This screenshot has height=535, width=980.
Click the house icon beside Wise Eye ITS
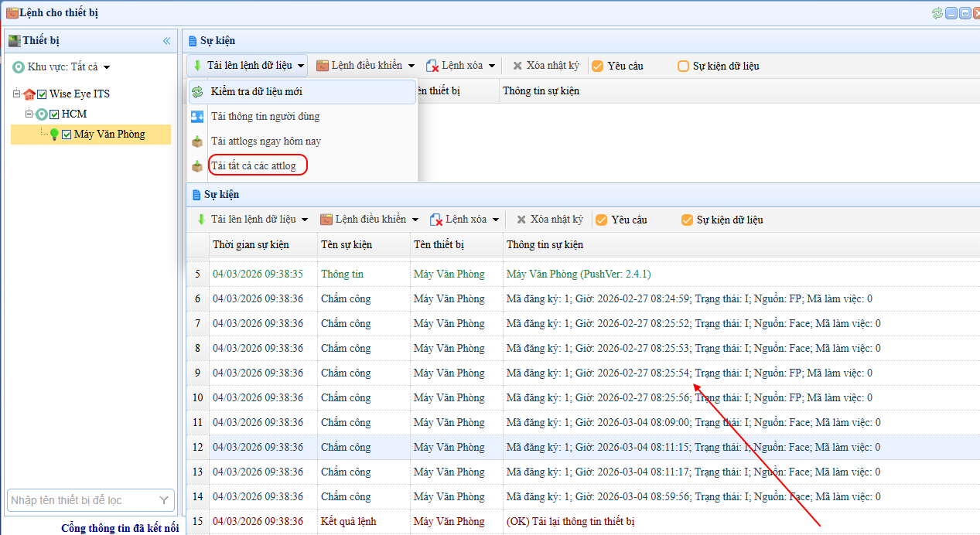tap(29, 94)
